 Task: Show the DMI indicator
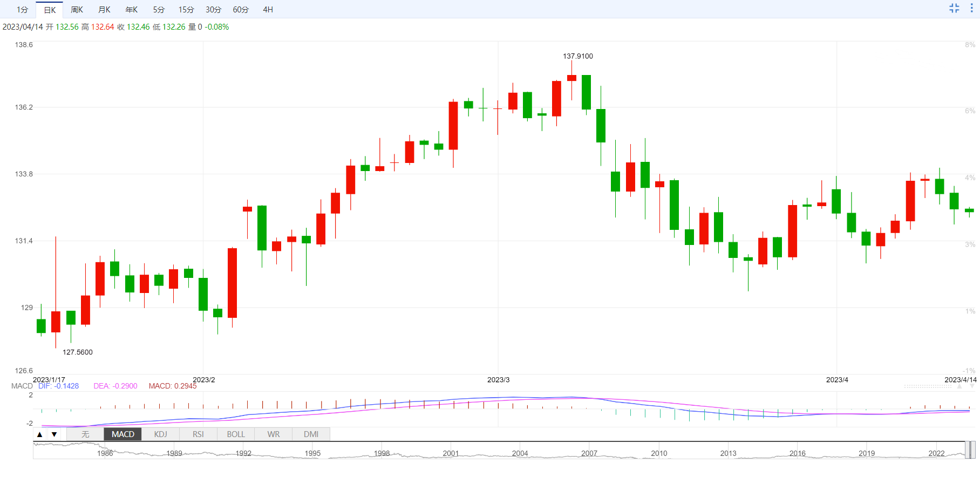311,434
